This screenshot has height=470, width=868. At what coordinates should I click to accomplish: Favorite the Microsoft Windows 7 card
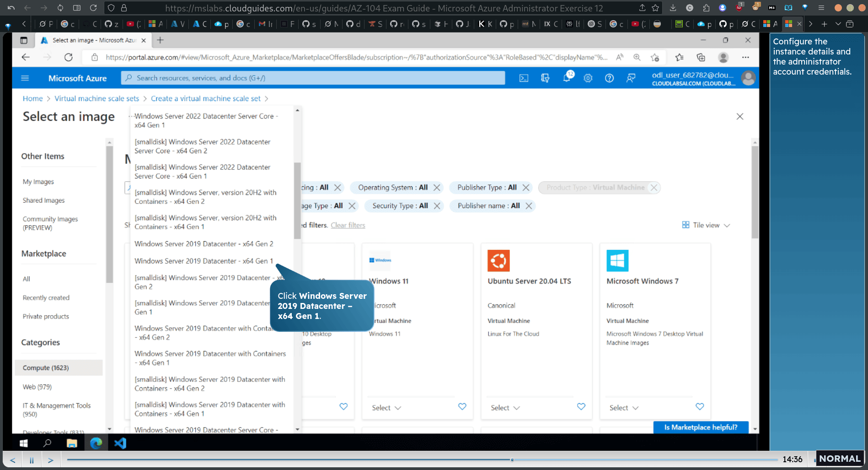700,406
